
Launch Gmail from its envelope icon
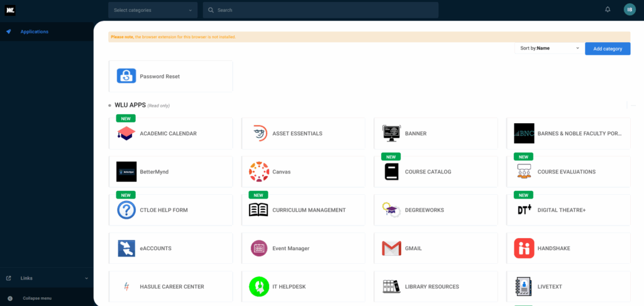(x=391, y=248)
